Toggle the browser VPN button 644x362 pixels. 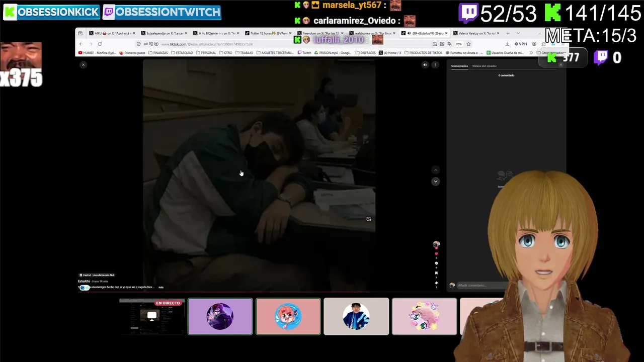pos(521,44)
